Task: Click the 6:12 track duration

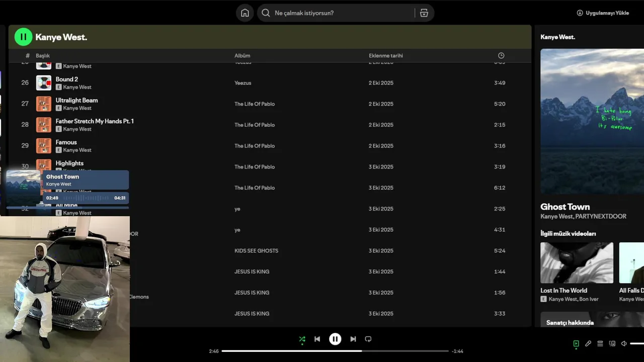Action: click(x=500, y=188)
